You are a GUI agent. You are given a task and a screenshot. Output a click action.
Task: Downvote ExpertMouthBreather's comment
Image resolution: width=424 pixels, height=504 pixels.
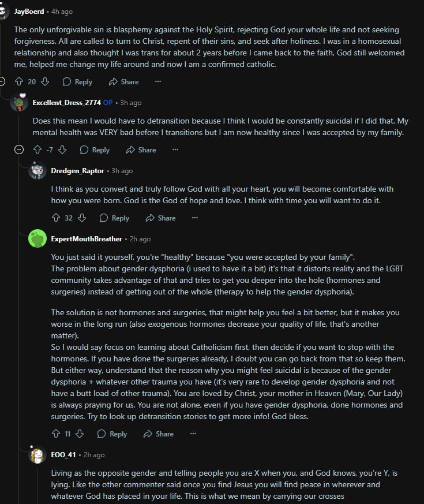(80, 434)
